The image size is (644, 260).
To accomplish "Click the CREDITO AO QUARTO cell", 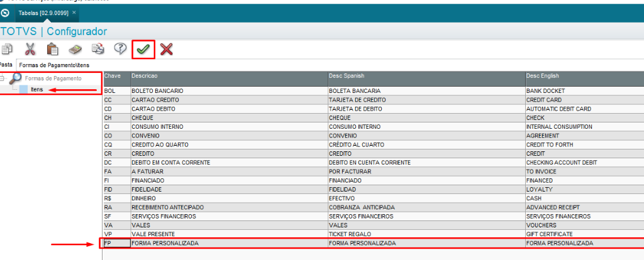I will coord(229,145).
